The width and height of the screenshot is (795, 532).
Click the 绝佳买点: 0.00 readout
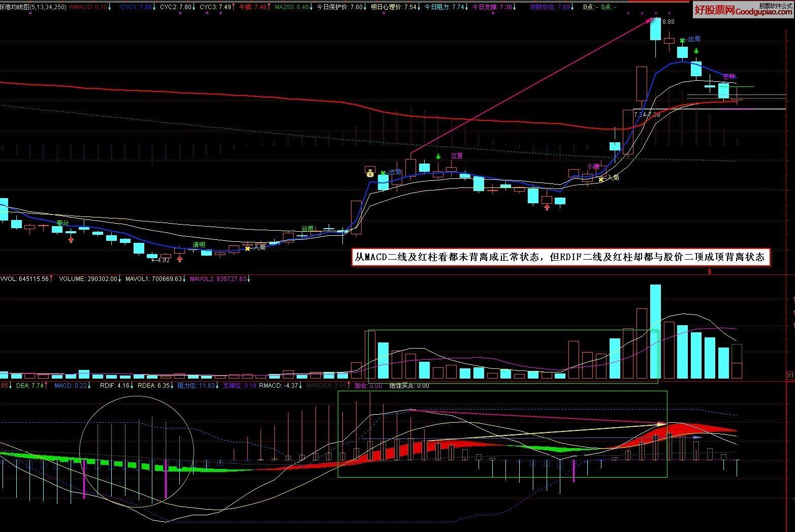(409, 386)
